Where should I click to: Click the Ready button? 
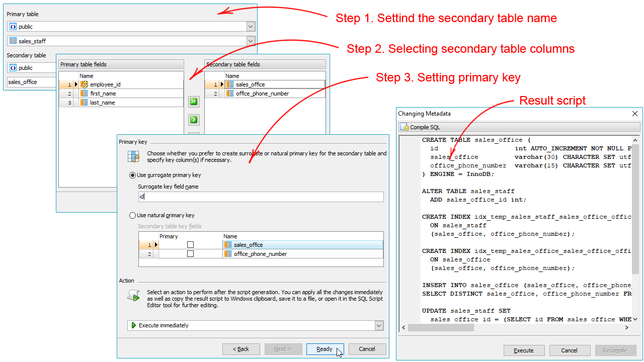[325, 349]
